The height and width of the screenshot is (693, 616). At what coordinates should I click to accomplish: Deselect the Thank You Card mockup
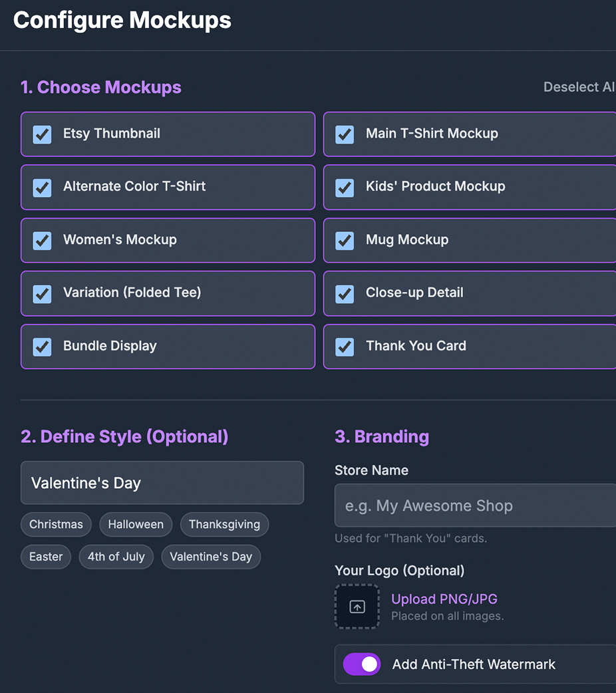(345, 346)
